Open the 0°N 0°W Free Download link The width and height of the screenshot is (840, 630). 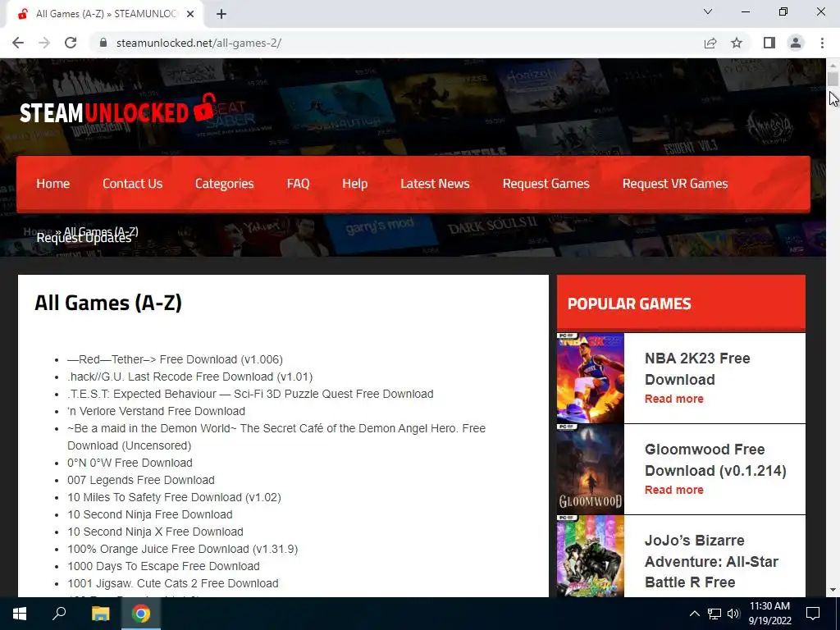[130, 463]
